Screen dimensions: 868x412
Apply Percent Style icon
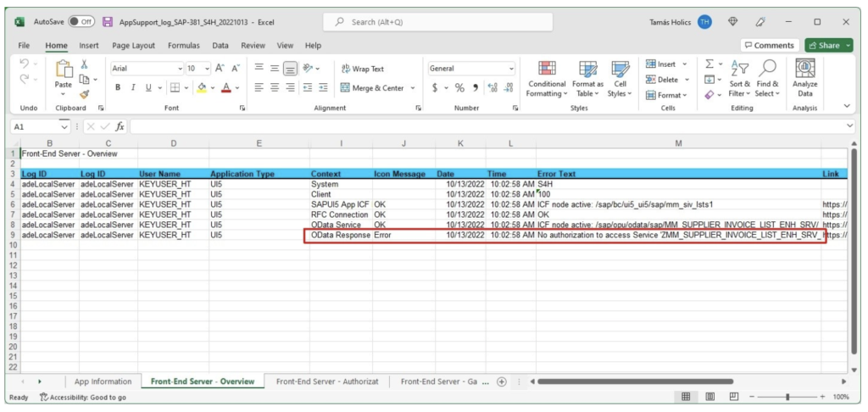(x=459, y=87)
